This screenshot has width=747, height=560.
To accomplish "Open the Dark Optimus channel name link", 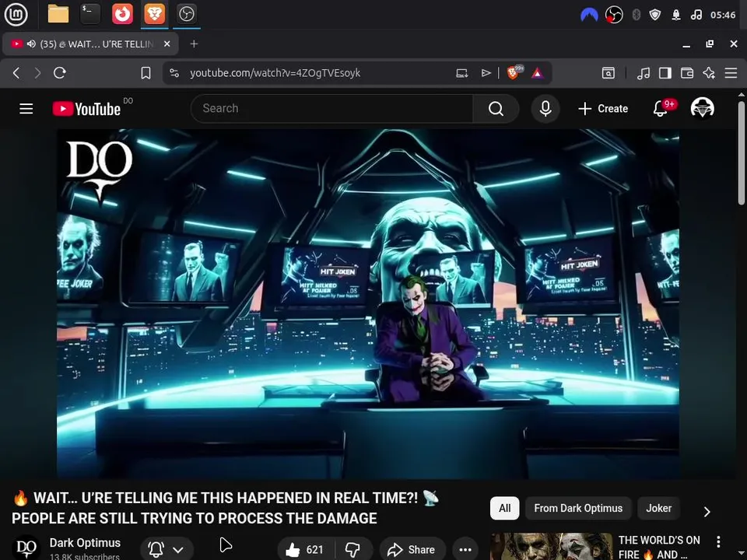I will [x=85, y=543].
